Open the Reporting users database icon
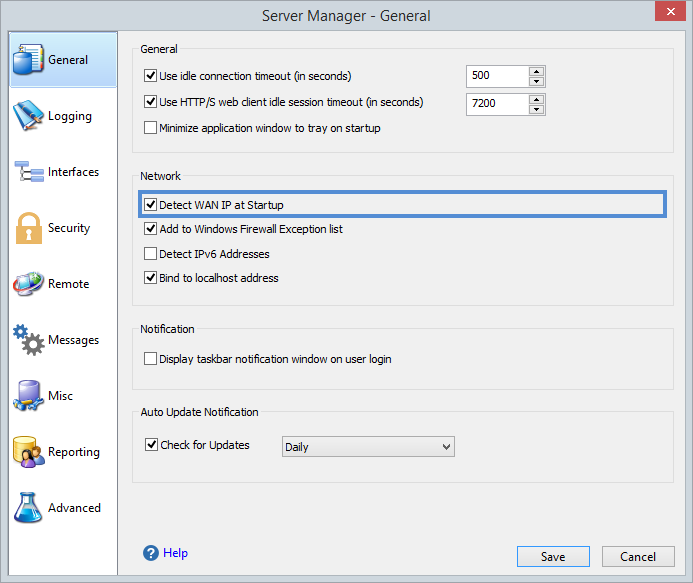This screenshot has height=583, width=693. pos(28,452)
